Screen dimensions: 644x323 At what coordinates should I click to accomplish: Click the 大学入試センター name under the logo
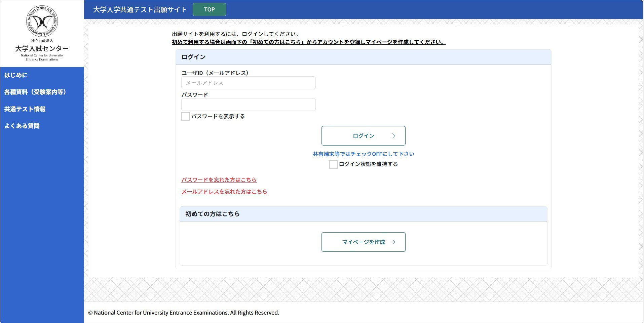tap(42, 49)
